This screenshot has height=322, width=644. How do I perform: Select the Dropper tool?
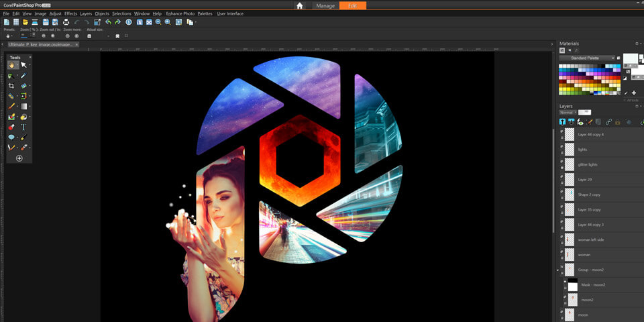[24, 76]
